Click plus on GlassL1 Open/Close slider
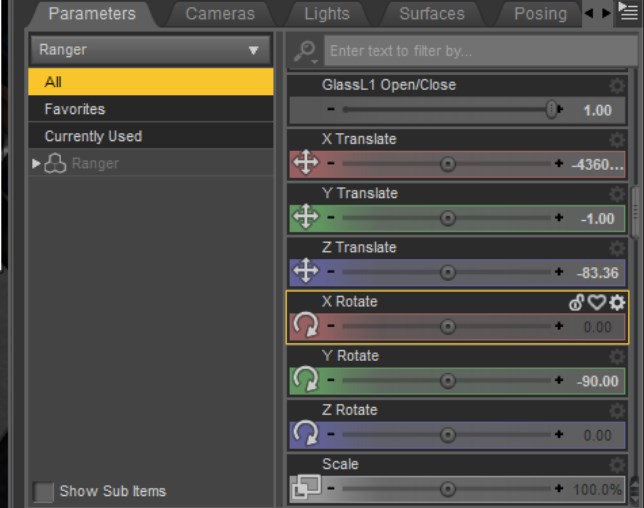Image resolution: width=644 pixels, height=508 pixels. coord(561,109)
